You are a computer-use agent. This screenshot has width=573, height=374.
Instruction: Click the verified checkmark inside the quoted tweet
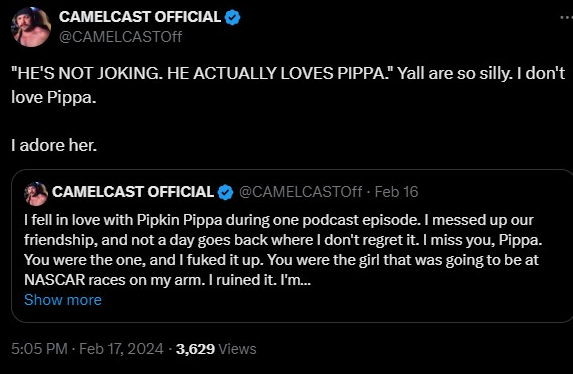click(x=225, y=192)
